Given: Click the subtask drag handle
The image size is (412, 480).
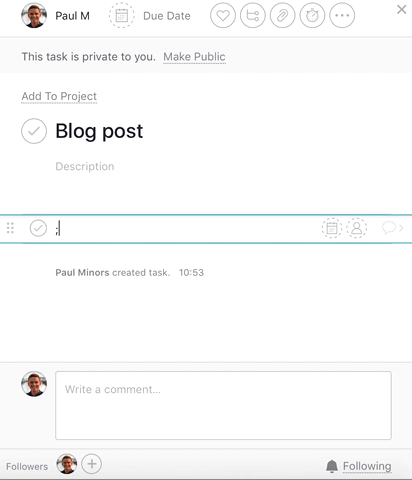Looking at the screenshot, I should click(10, 228).
